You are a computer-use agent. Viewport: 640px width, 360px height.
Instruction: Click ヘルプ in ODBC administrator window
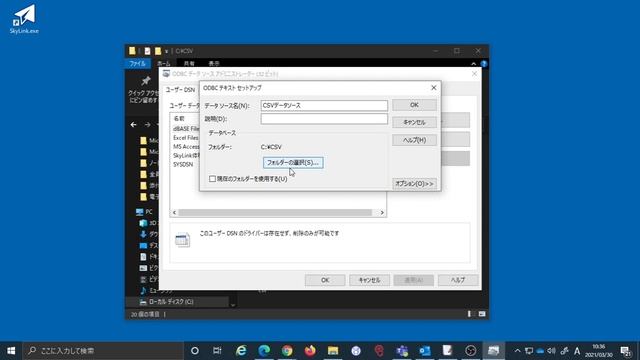(x=458, y=280)
